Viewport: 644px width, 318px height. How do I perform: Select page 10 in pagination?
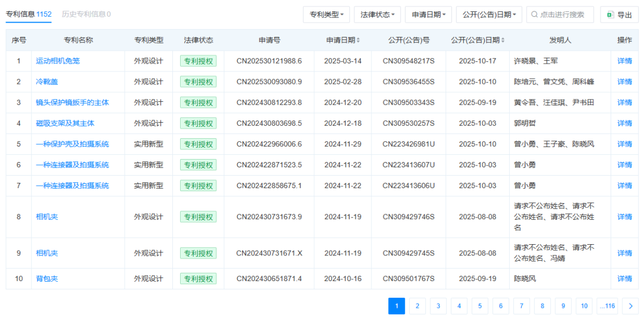(x=584, y=306)
